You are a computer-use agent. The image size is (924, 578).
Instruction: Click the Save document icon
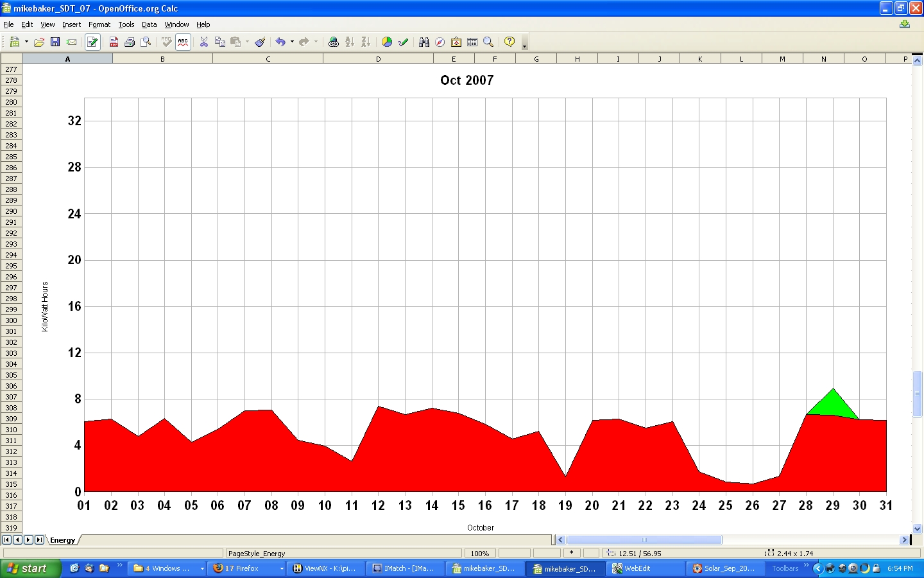(x=55, y=42)
